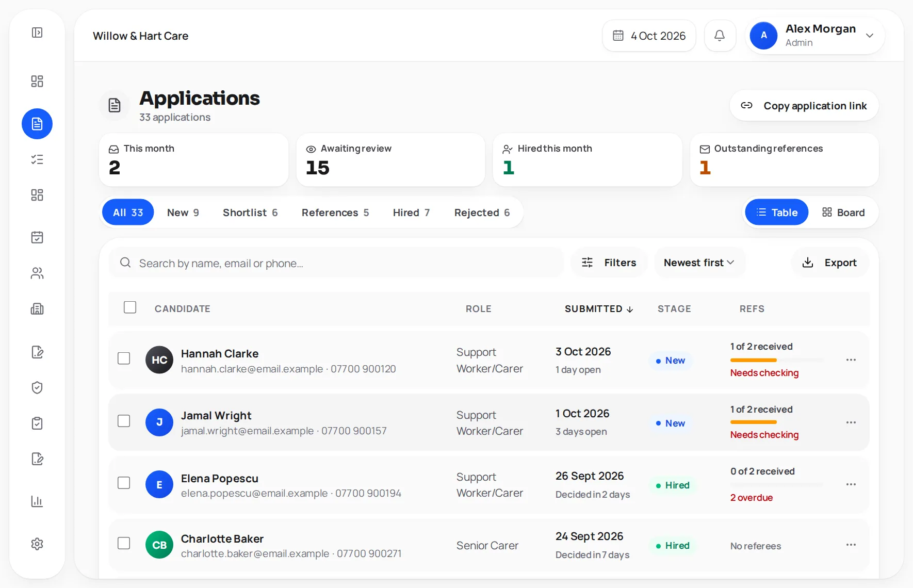Screen dimensions: 913x588
Task: Open the bar chart reports icon
Action: (37, 501)
